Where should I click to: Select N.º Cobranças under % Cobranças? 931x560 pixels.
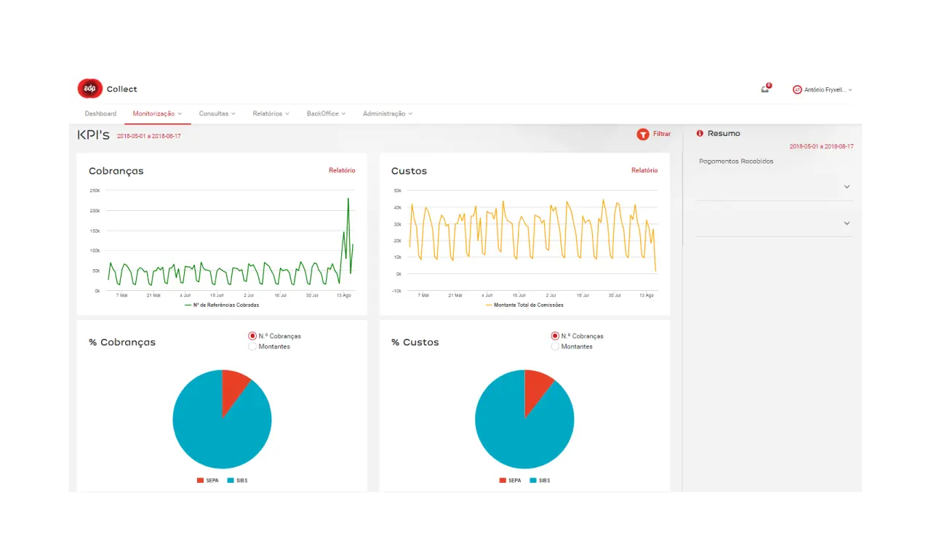[252, 336]
